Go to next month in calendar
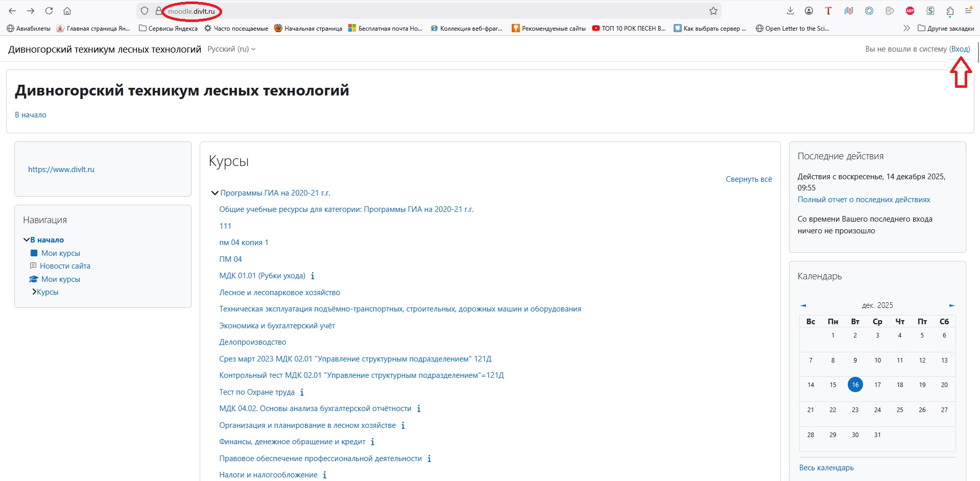Viewport: 980px width, 481px height. [x=951, y=305]
